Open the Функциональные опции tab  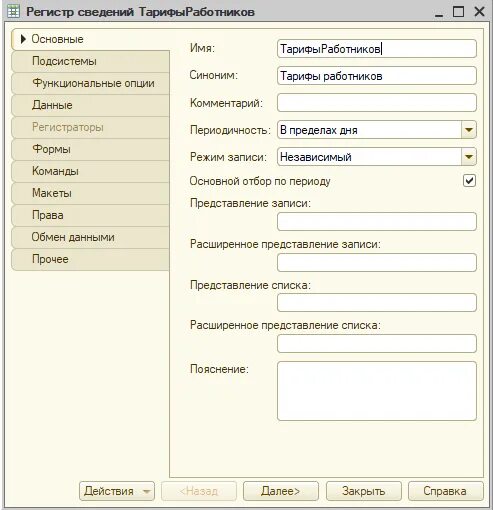[90, 83]
